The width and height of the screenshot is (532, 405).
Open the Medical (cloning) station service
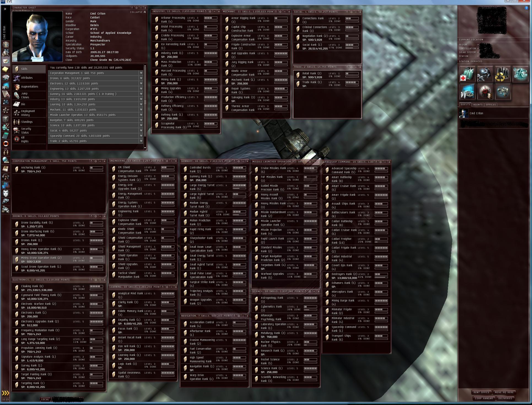pos(467,74)
